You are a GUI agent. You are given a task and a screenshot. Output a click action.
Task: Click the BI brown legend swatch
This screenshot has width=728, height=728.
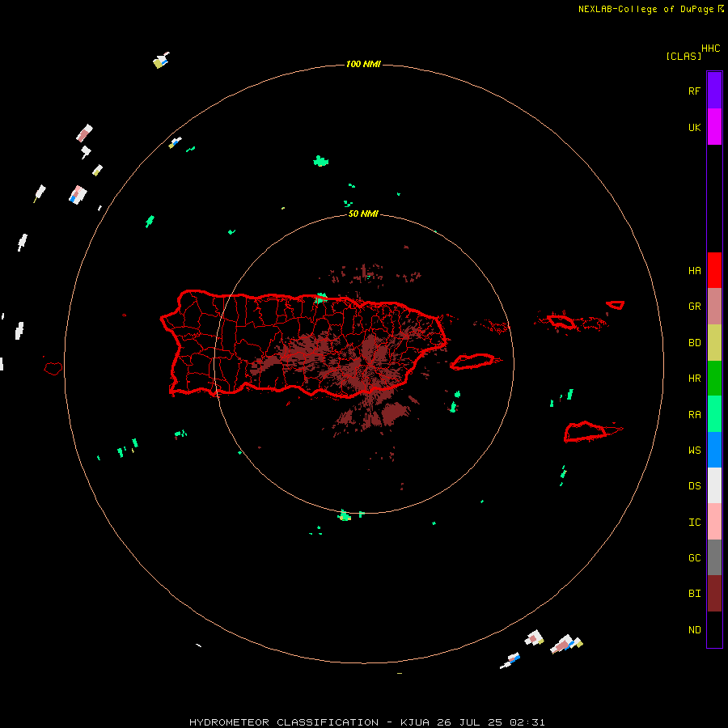pyautogui.click(x=714, y=594)
